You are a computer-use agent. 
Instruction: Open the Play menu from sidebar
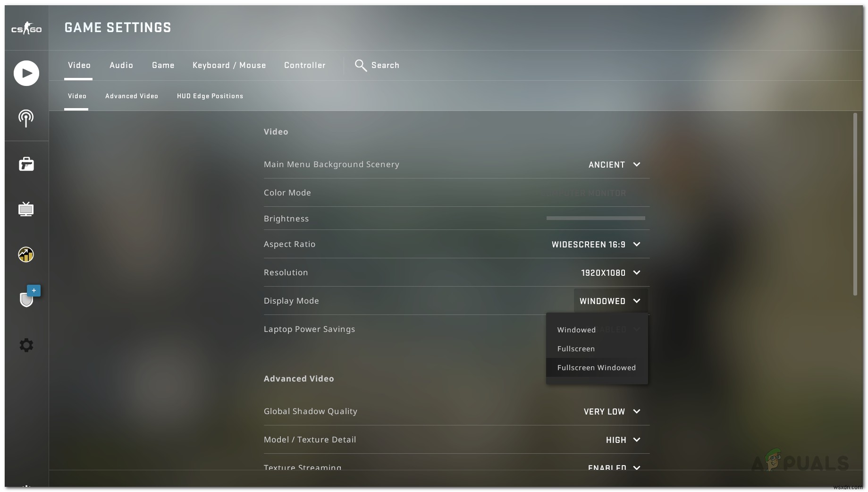pos(26,73)
